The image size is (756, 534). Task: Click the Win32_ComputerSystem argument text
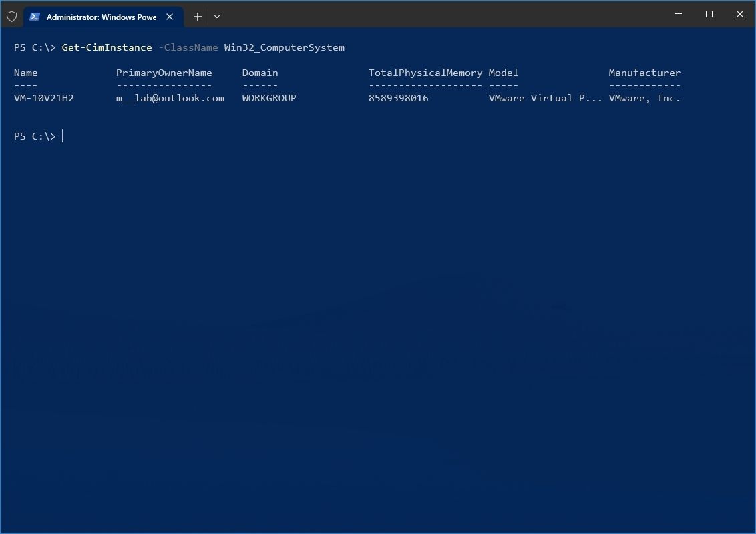tap(287, 47)
